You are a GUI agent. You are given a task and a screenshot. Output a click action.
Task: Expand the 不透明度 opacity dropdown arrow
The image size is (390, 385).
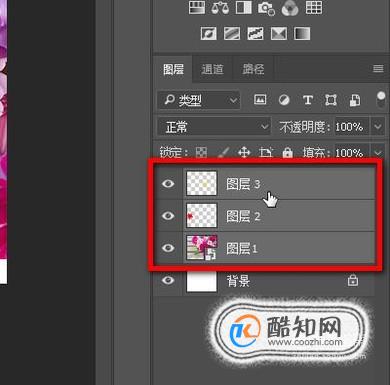(x=378, y=127)
